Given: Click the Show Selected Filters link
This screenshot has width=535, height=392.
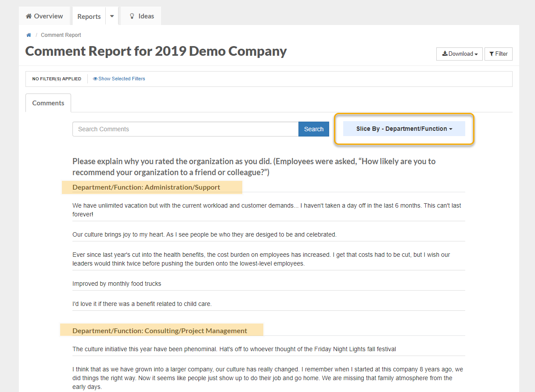Looking at the screenshot, I should (119, 79).
